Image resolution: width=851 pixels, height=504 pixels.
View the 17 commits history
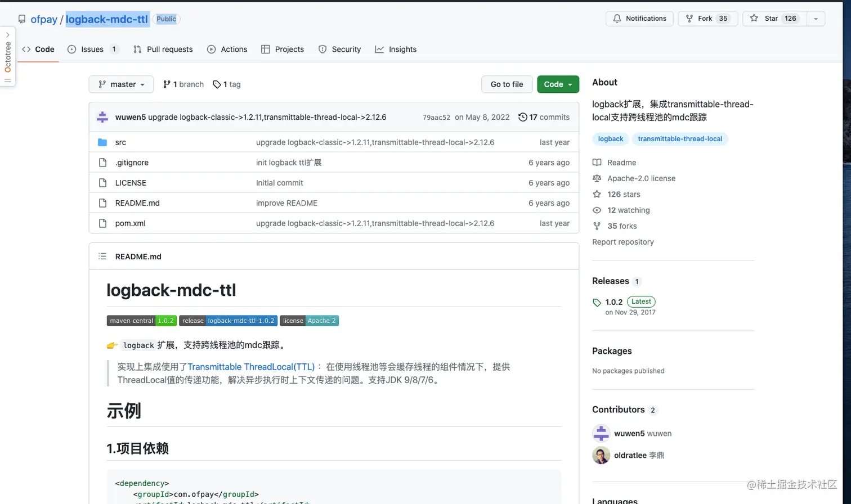coord(544,117)
